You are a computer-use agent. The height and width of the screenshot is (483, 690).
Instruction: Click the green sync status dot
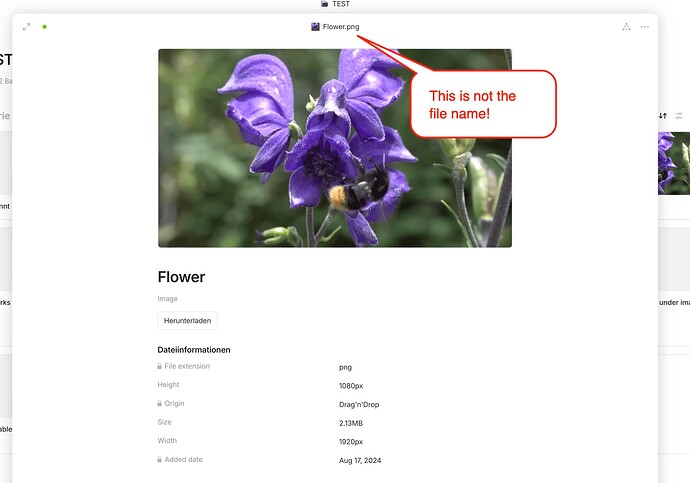(x=44, y=27)
